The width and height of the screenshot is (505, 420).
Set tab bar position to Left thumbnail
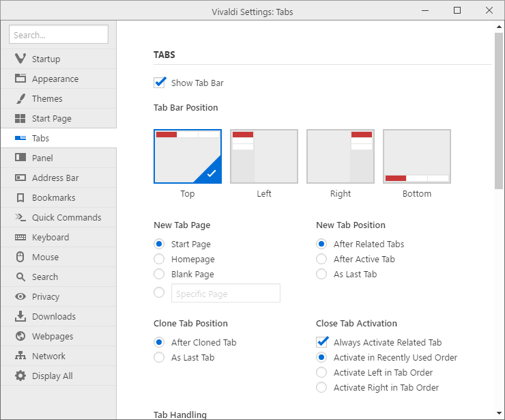click(264, 156)
